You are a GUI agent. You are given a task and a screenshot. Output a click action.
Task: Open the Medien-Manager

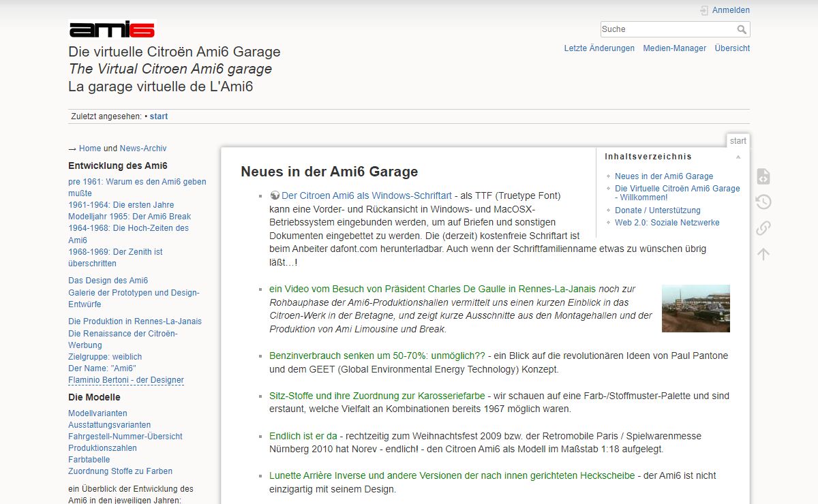point(675,48)
